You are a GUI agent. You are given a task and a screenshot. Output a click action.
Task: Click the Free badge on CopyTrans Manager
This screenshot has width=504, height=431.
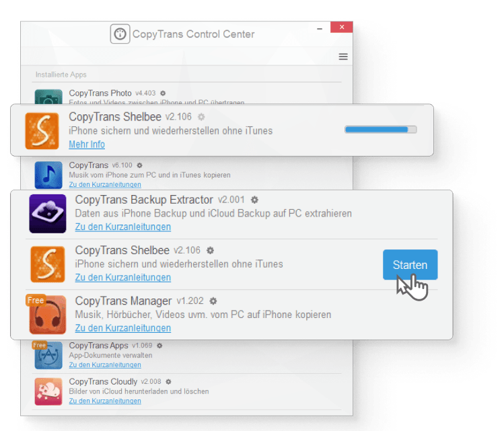pos(36,301)
